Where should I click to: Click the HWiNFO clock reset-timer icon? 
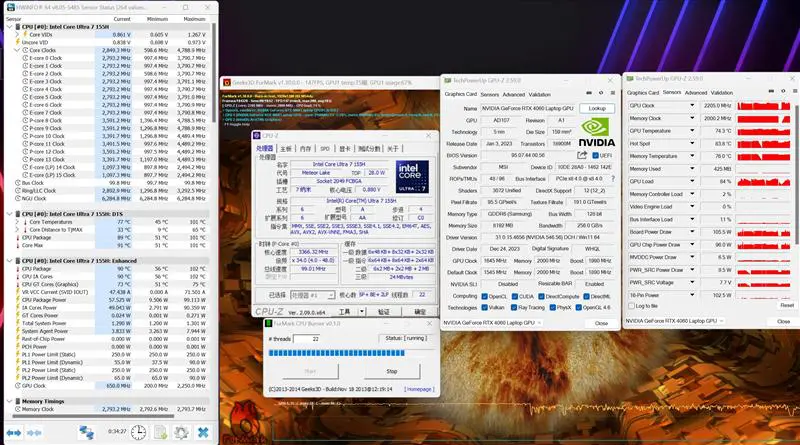coord(138,433)
